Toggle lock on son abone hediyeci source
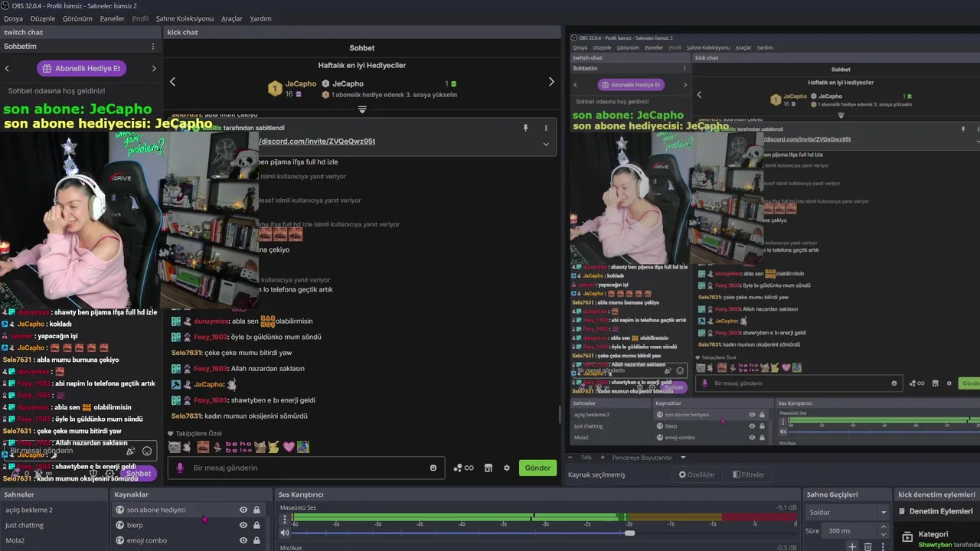980x551 pixels. coord(256,510)
